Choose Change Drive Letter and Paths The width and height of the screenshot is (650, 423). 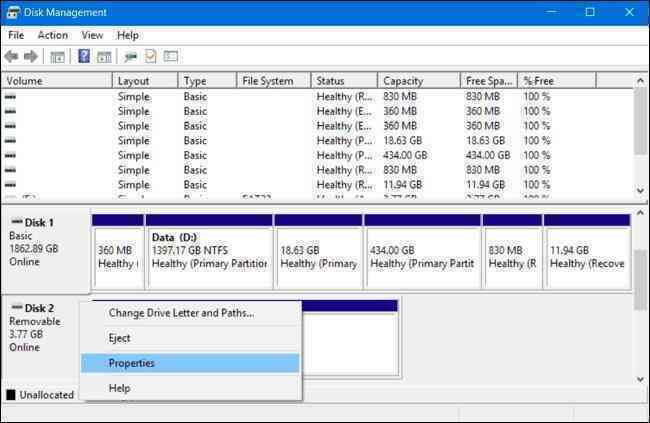[191, 313]
